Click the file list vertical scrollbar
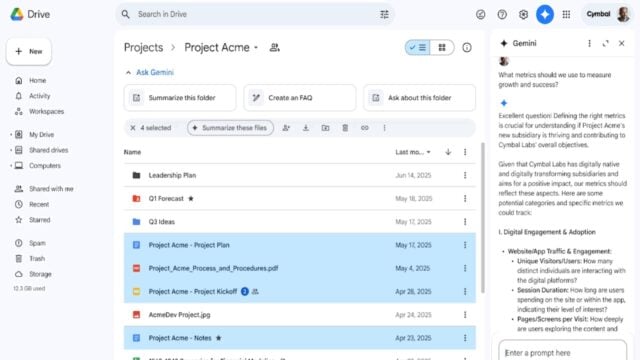The height and width of the screenshot is (360, 640). pos(482,218)
